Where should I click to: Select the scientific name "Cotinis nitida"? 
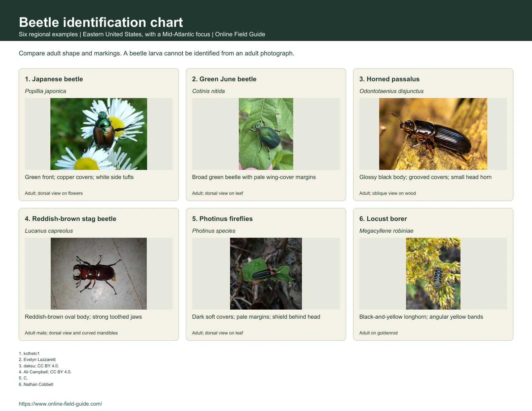(x=208, y=91)
